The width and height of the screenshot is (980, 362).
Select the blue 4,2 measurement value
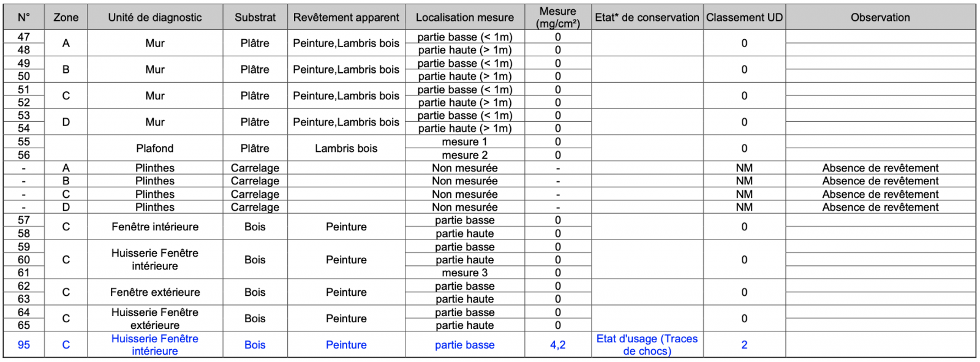(x=557, y=345)
